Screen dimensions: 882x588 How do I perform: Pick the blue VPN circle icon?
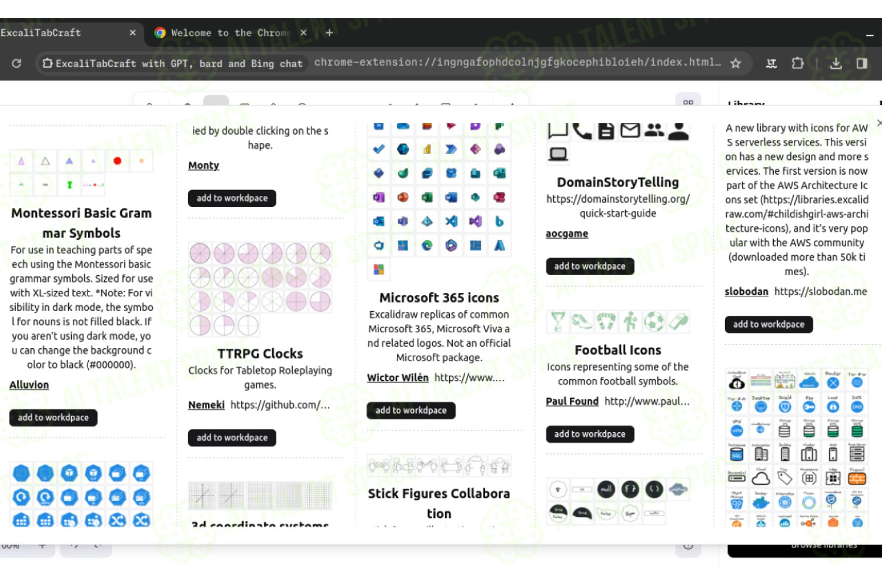737,430
